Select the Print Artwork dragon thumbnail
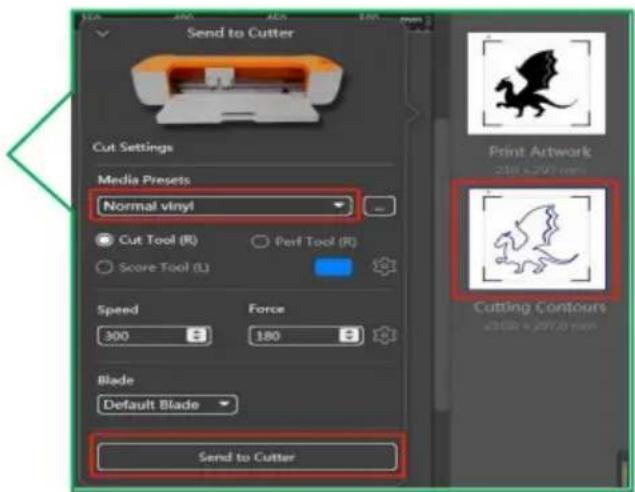This screenshot has height=492, width=635. coord(537,83)
